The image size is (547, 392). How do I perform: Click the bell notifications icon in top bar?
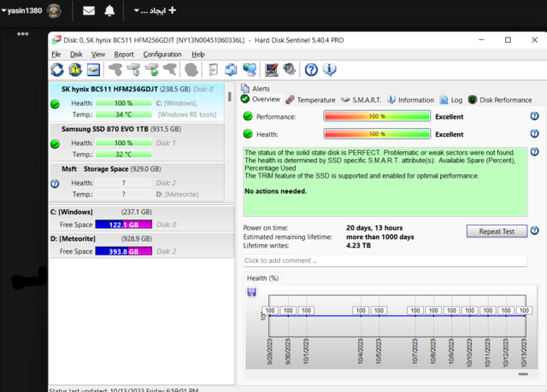click(x=109, y=11)
